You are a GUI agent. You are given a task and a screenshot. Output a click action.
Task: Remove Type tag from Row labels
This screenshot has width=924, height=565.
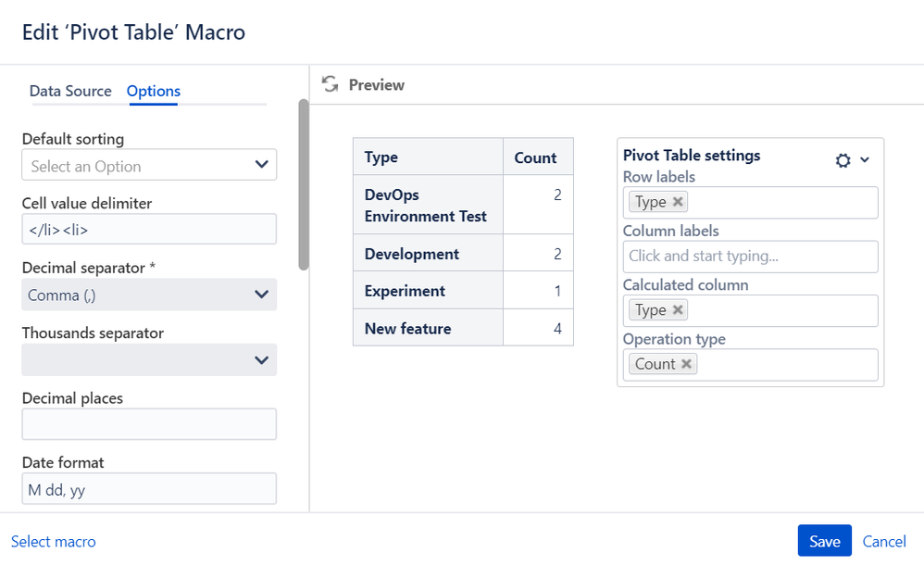678,202
